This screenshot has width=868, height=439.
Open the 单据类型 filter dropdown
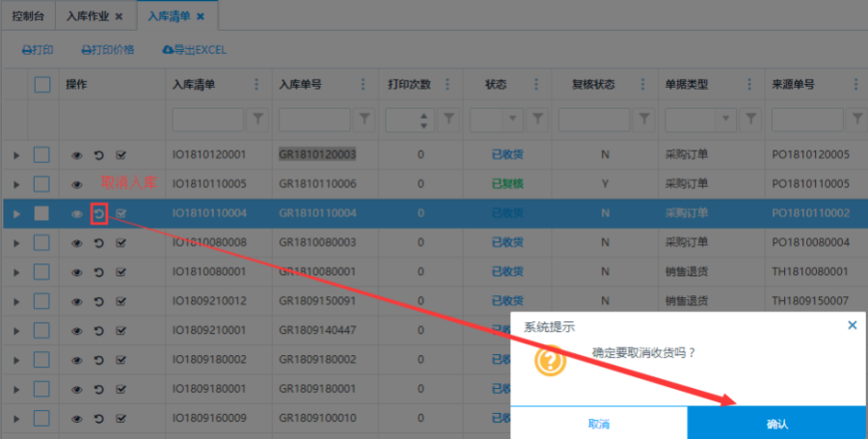pos(726,119)
